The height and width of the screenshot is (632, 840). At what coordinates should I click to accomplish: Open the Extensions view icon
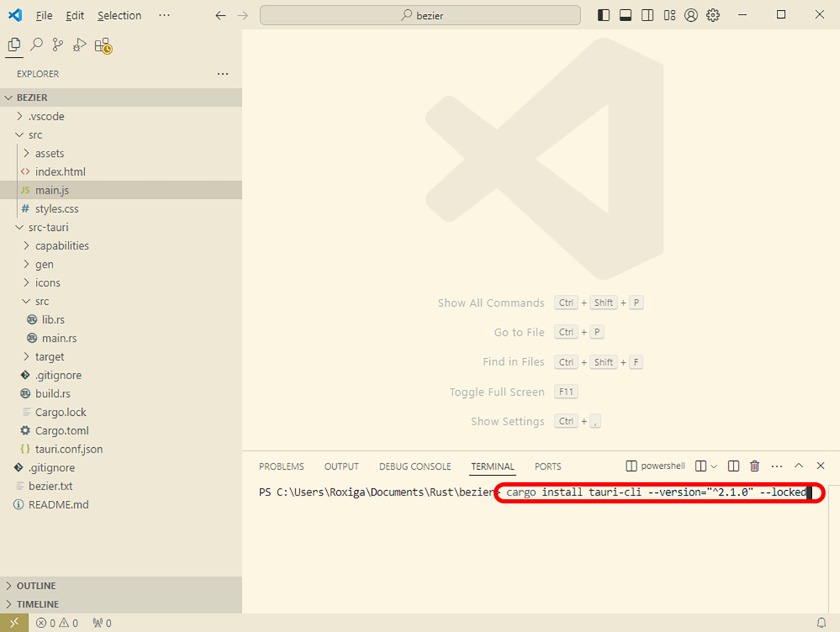[103, 45]
